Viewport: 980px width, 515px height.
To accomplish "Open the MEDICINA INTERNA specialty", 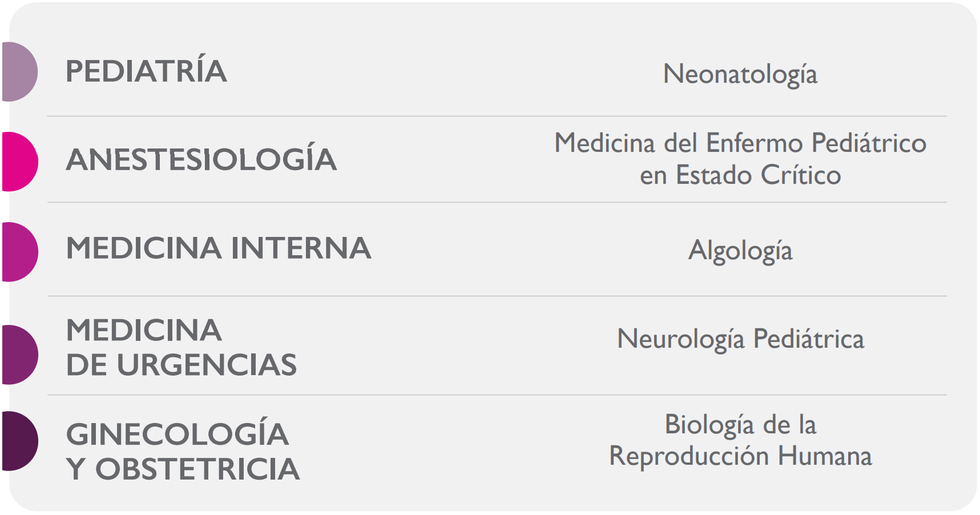I will point(219,248).
